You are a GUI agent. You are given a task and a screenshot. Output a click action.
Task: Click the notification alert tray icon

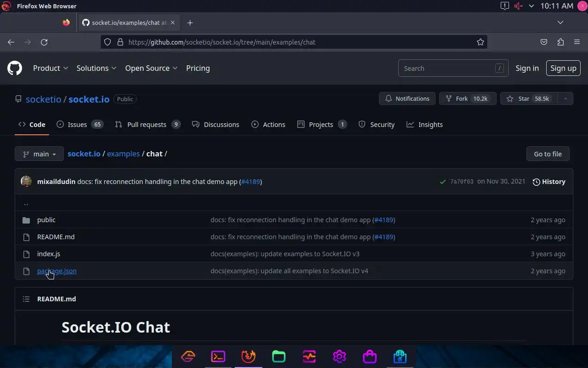[504, 6]
